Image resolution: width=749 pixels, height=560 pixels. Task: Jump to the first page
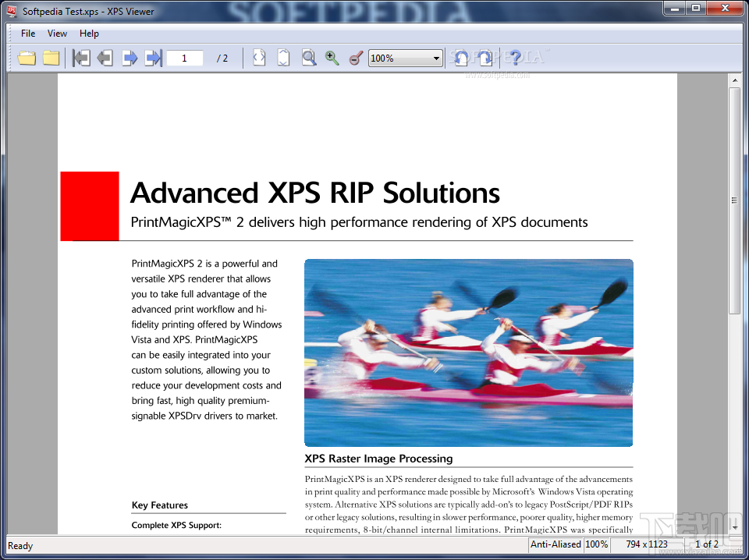tap(81, 58)
